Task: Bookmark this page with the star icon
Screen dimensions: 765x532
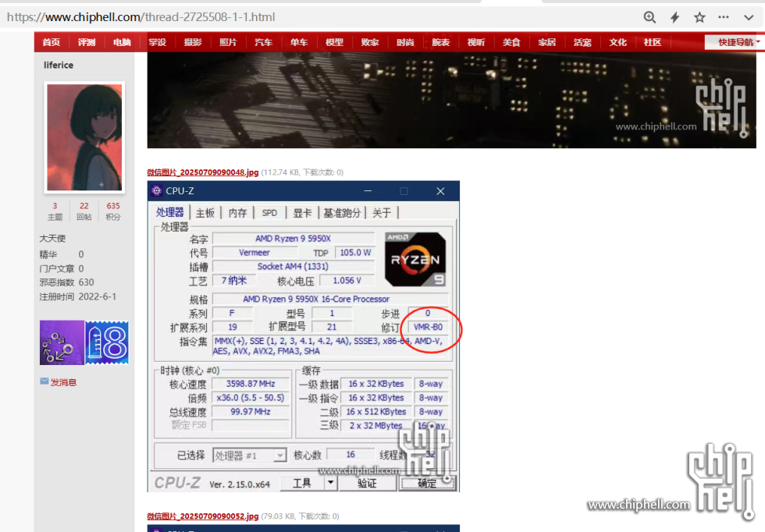Action: [699, 17]
